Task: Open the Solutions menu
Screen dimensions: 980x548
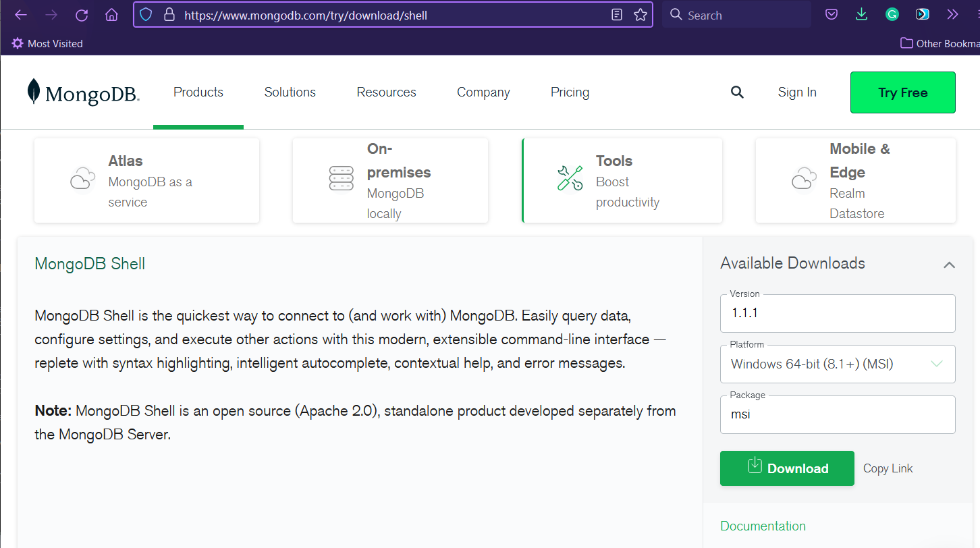Action: click(x=290, y=92)
